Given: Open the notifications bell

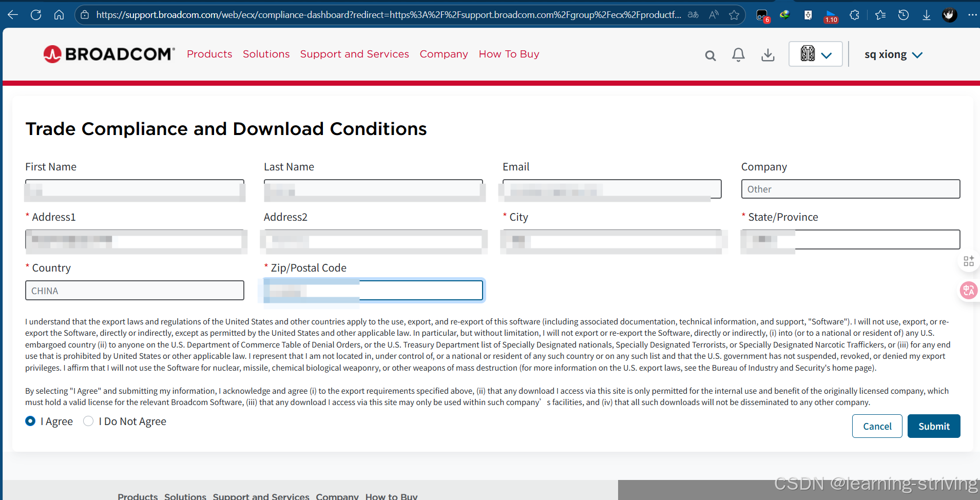Looking at the screenshot, I should tap(738, 55).
